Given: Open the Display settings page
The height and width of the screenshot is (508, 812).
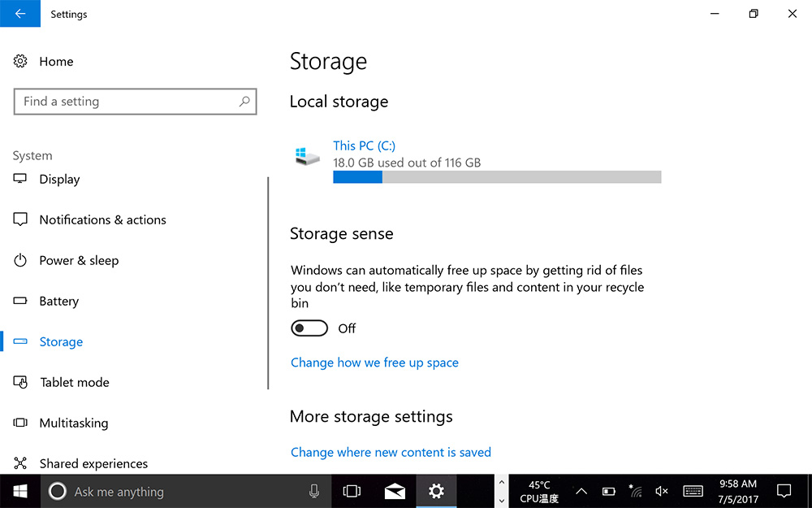Looking at the screenshot, I should tap(59, 179).
